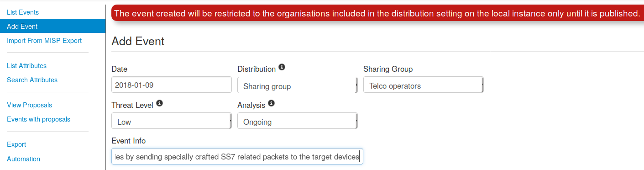
Task: Click the Date field with 2018-01-09
Action: click(x=172, y=85)
